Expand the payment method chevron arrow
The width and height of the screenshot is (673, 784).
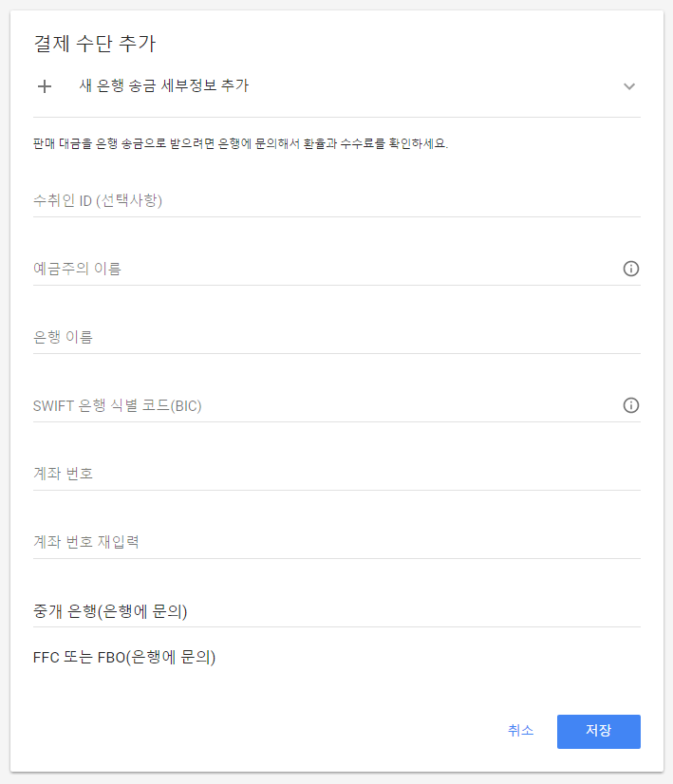point(629,86)
